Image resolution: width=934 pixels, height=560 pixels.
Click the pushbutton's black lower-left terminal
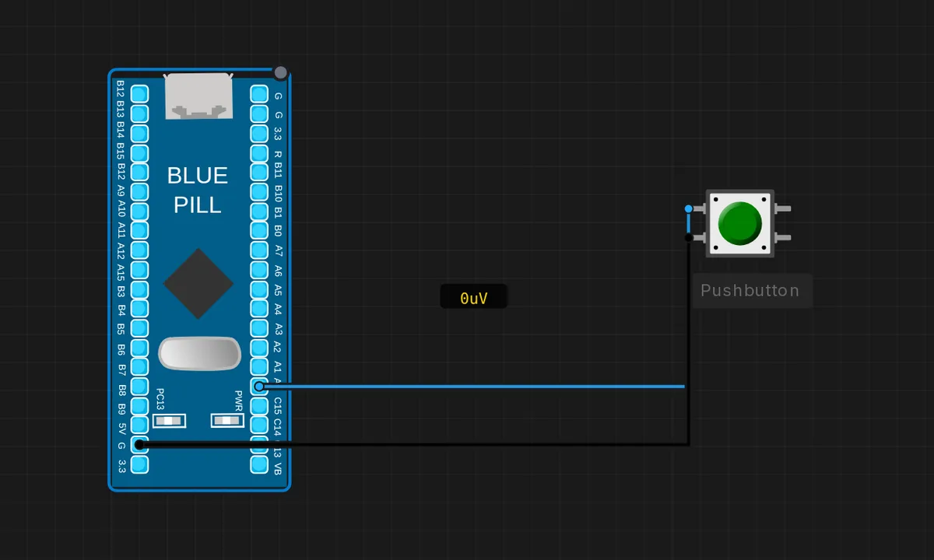click(688, 237)
